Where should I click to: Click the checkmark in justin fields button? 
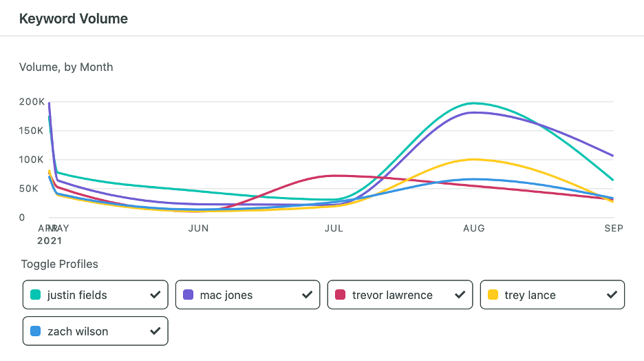point(155,295)
